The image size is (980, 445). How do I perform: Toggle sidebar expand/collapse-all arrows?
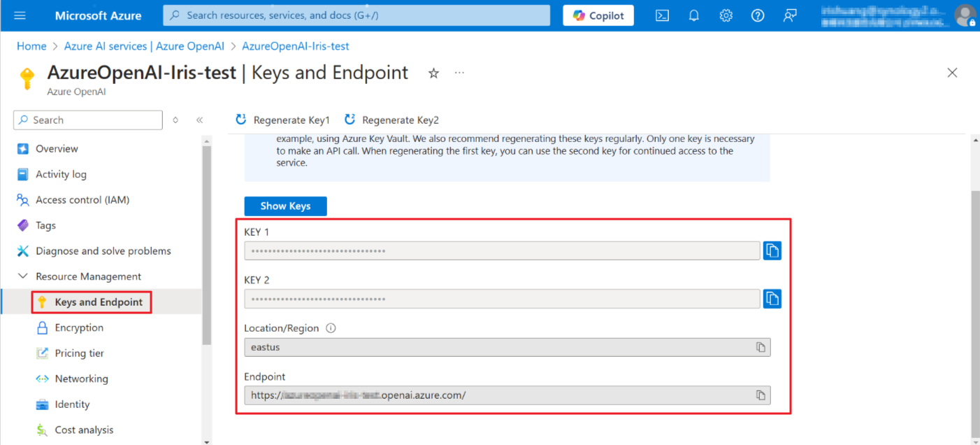click(x=175, y=120)
